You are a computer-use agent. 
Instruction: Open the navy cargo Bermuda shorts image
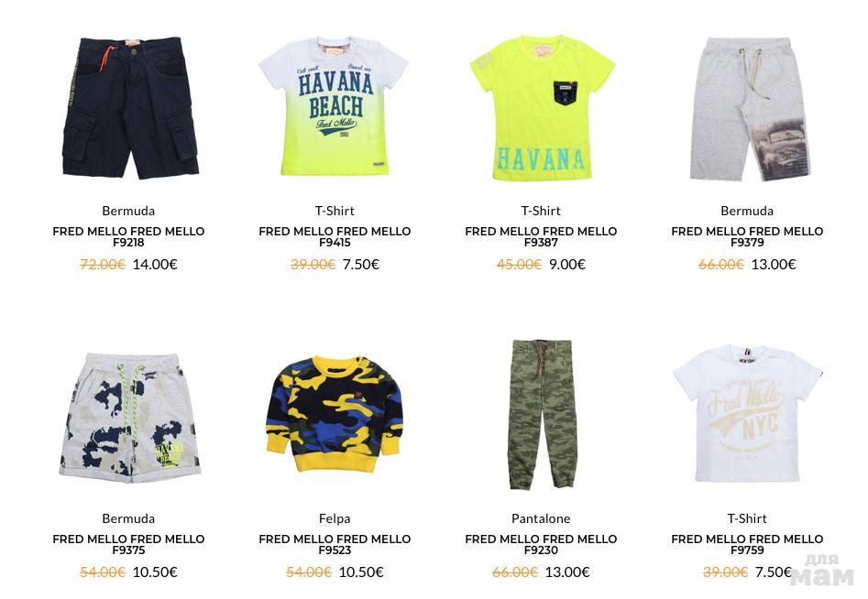(x=129, y=108)
